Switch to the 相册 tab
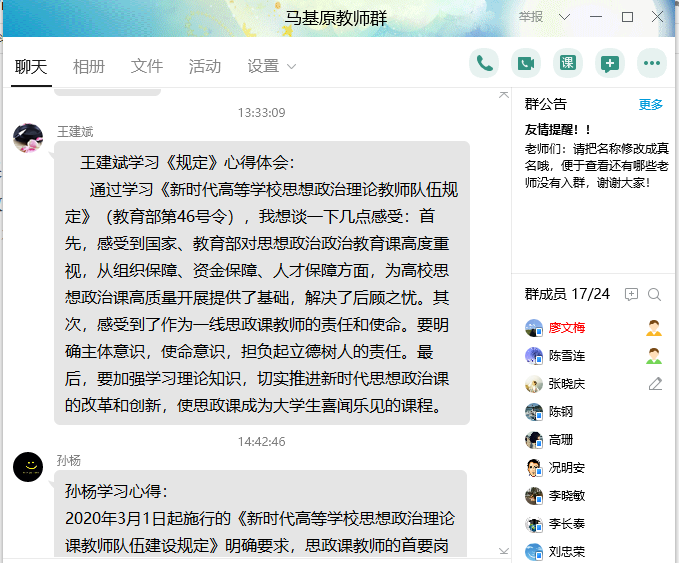This screenshot has height=563, width=679. pos(88,66)
